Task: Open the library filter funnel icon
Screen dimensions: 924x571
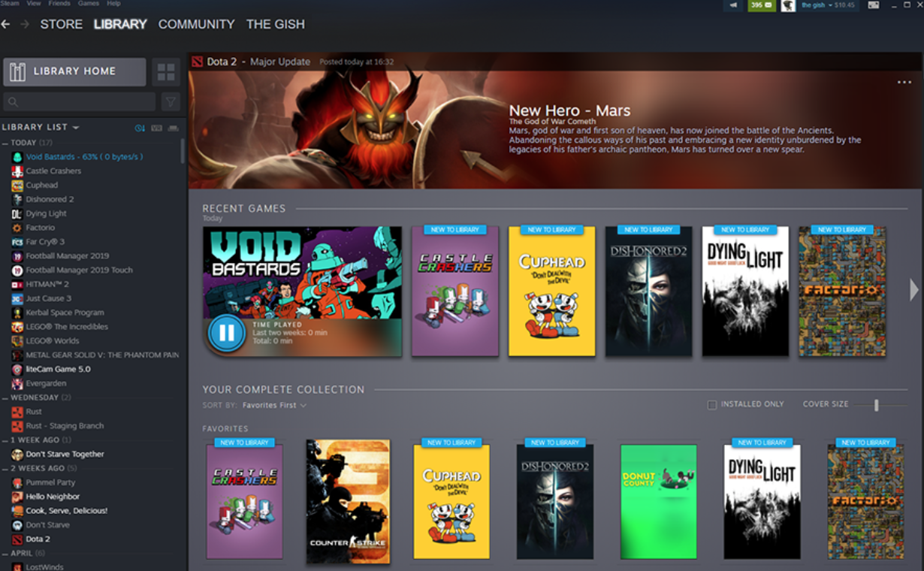Action: coord(171,102)
